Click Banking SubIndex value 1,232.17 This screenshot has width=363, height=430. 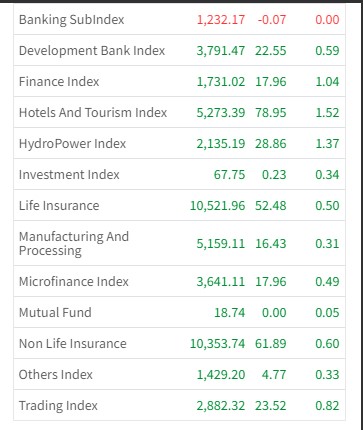[221, 20]
